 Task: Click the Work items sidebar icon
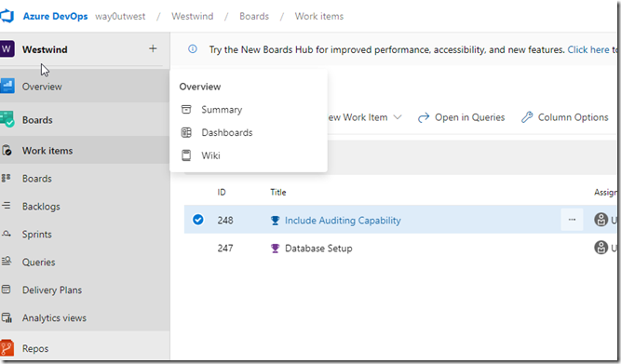7,151
